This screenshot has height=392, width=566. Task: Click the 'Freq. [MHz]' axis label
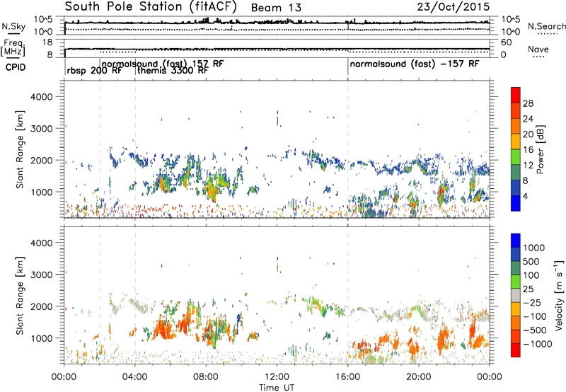(x=13, y=48)
